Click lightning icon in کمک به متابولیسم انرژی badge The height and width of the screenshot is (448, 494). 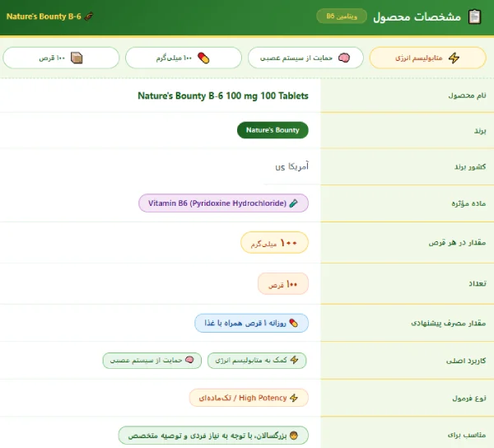[294, 360]
